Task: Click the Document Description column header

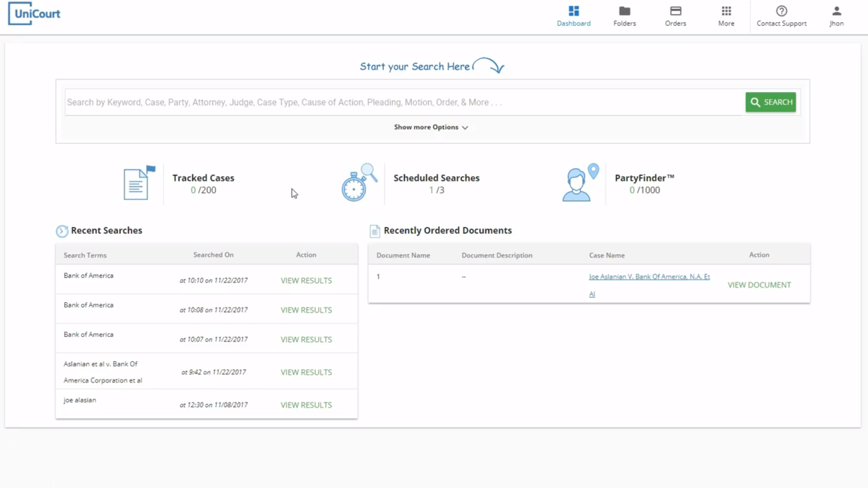Action: (497, 255)
